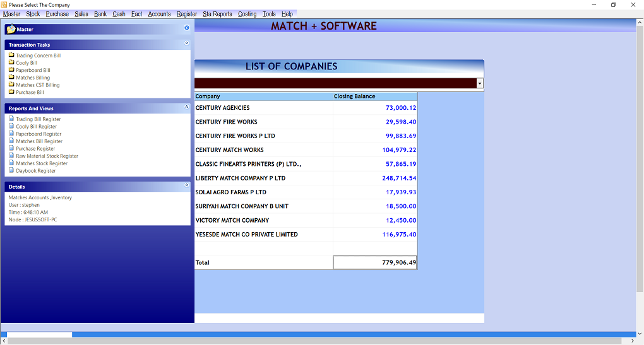The image size is (644, 345).
Task: Collapse the Master sidebar round button
Action: [x=186, y=28]
